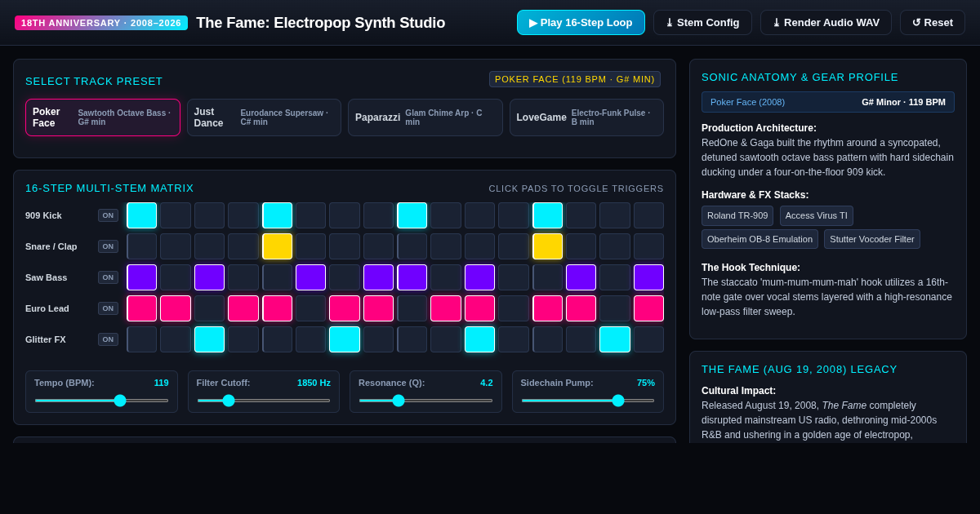Click the 1850 Hz cutoff value
Image resolution: width=980 pixels, height=514 pixels.
point(314,383)
